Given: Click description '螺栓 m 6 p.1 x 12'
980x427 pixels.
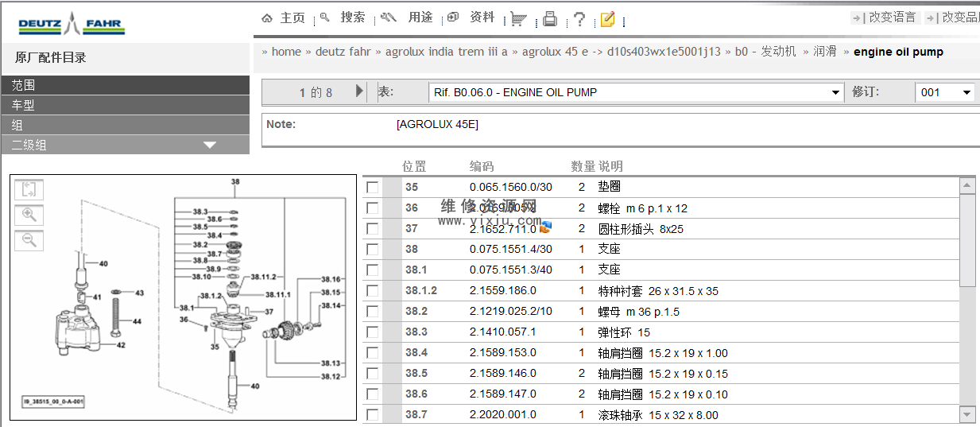Looking at the screenshot, I should (x=643, y=208).
